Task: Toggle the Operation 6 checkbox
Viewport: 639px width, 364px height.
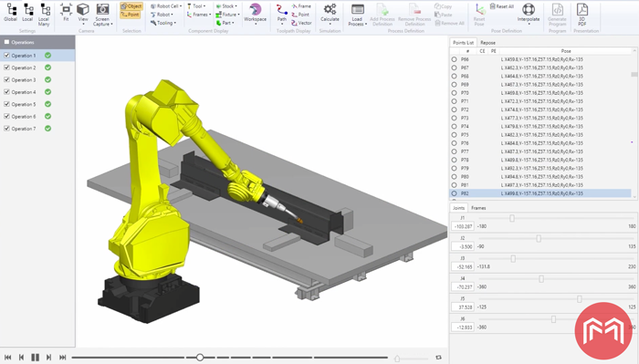Action: coord(6,117)
